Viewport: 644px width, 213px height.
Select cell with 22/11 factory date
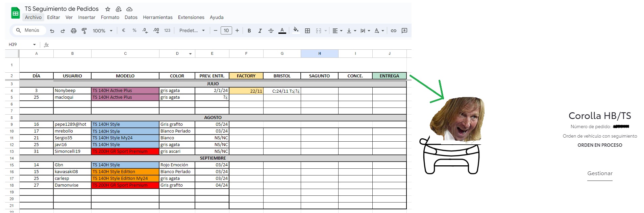(x=246, y=91)
